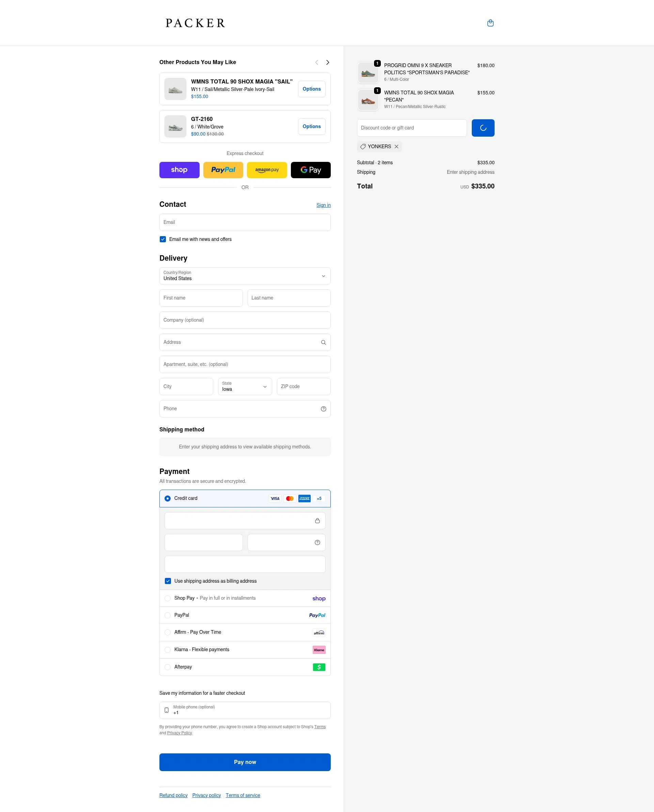654x812 pixels.
Task: View the Refund policy
Action: 173,795
